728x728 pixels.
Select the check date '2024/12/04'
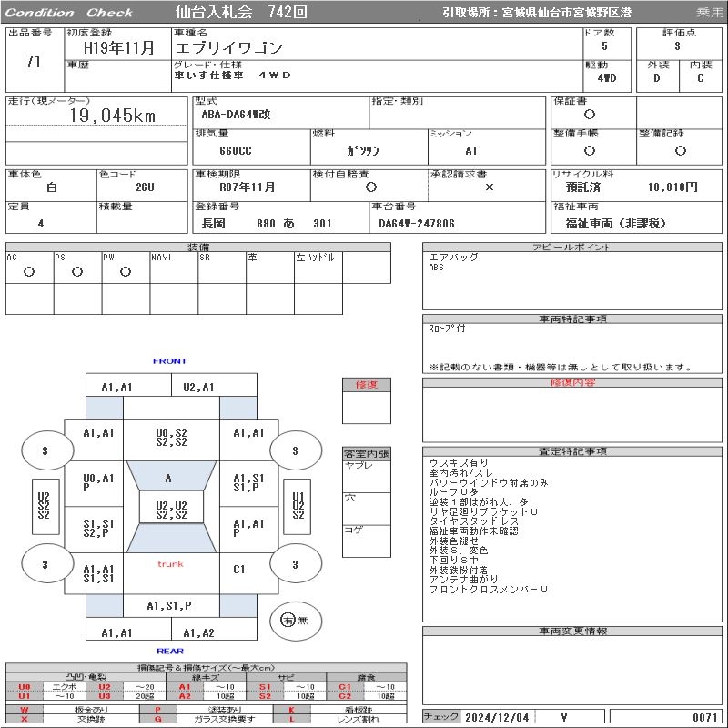coord(497,717)
